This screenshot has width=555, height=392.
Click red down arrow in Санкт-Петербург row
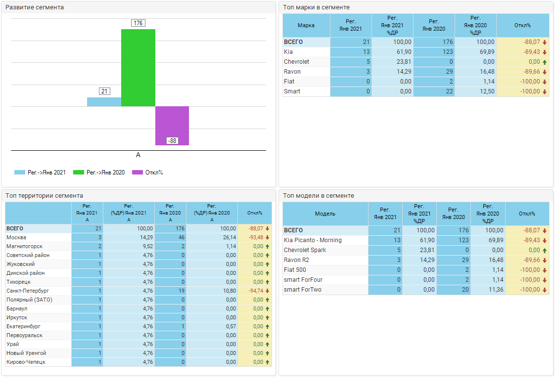(267, 291)
